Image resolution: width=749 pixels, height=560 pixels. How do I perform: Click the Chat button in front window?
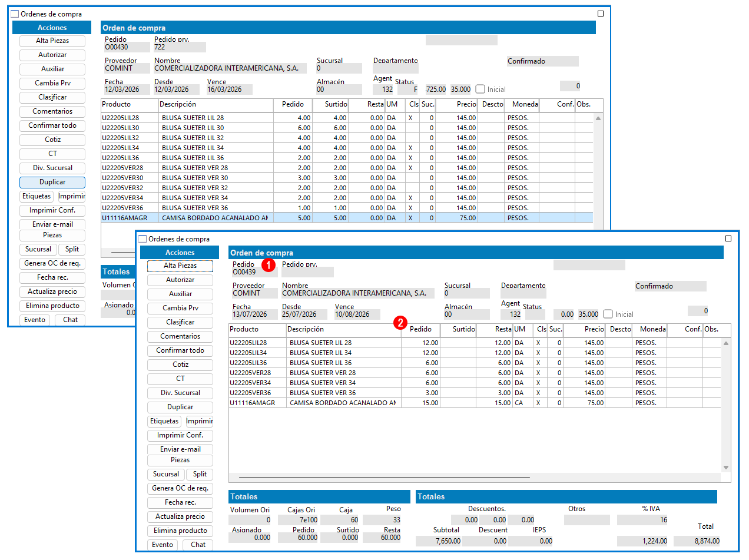[x=198, y=545]
